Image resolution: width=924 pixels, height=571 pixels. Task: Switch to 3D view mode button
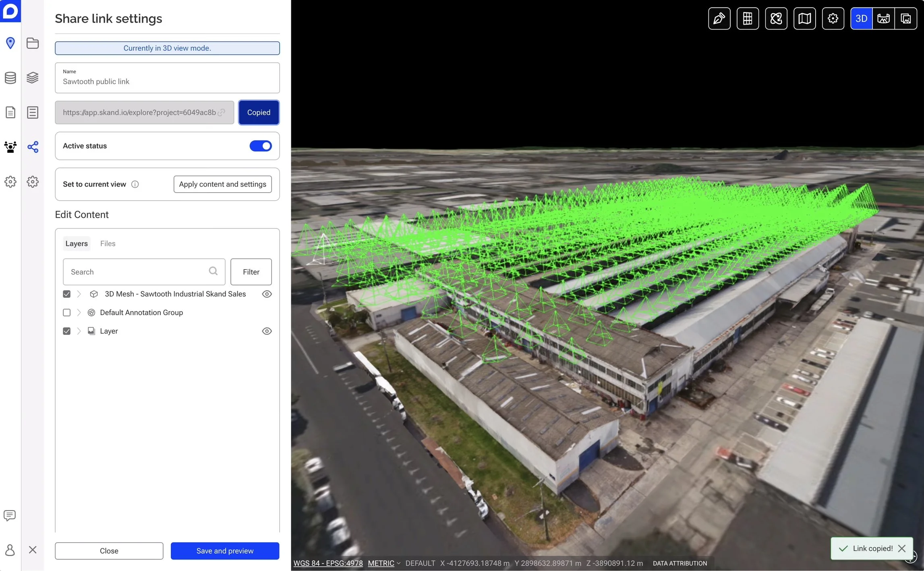(861, 19)
